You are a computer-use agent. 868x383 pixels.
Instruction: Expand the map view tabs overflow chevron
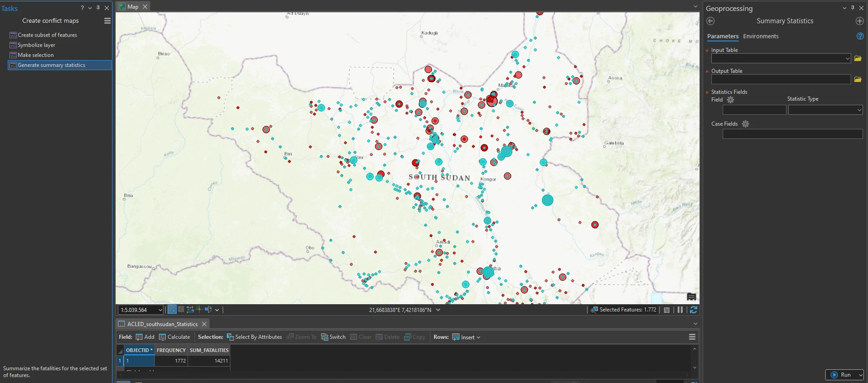pyautogui.click(x=695, y=6)
